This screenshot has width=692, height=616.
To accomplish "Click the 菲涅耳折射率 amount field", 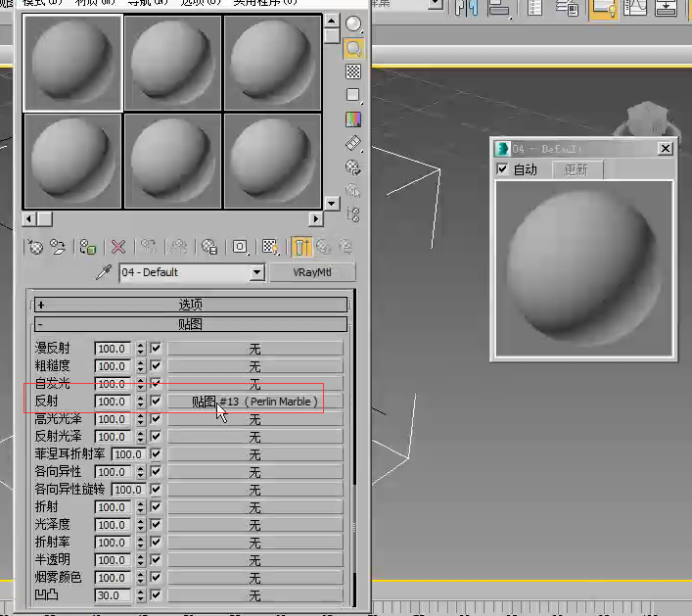I will coord(129,454).
